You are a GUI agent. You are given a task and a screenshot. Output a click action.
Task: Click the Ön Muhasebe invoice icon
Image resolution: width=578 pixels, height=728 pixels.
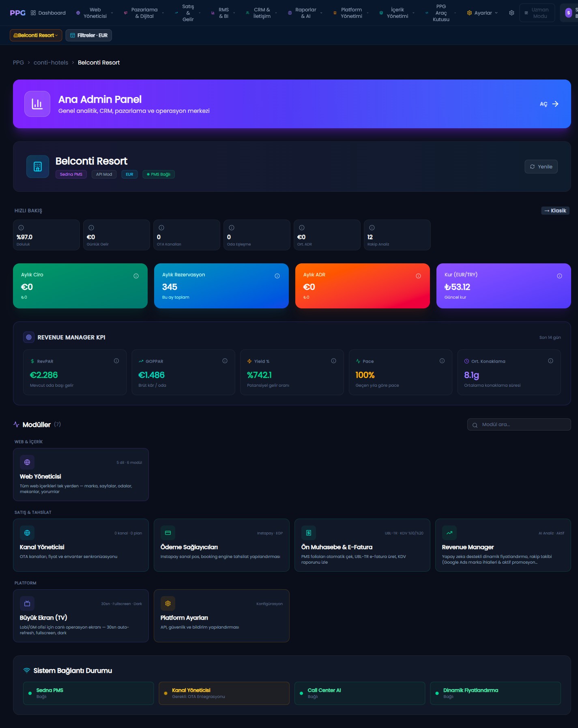pyautogui.click(x=309, y=533)
